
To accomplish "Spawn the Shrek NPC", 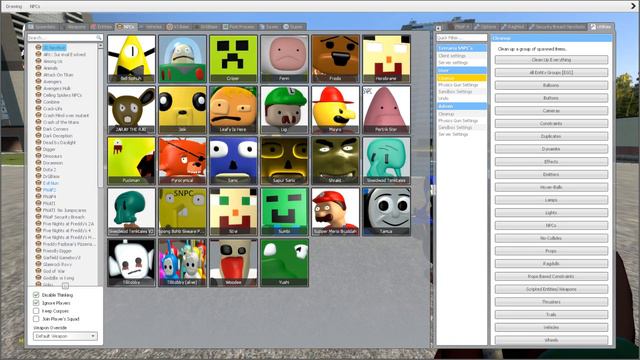I will click(336, 161).
